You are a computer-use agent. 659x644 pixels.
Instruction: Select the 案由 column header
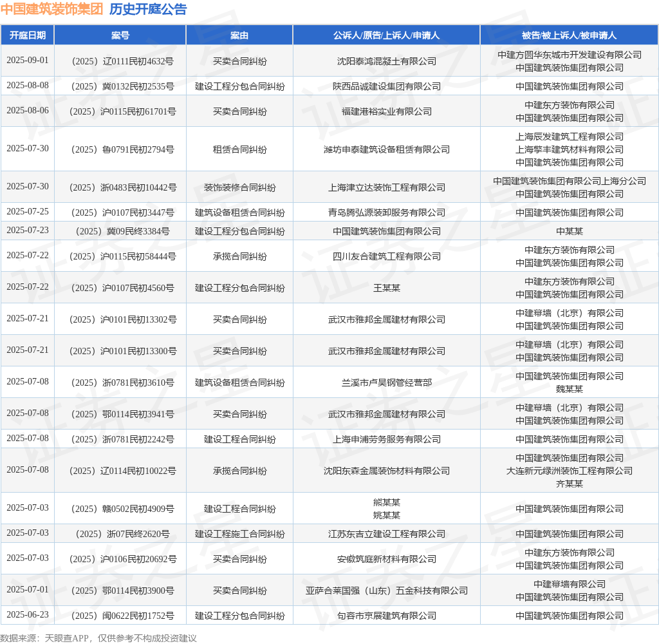239,35
